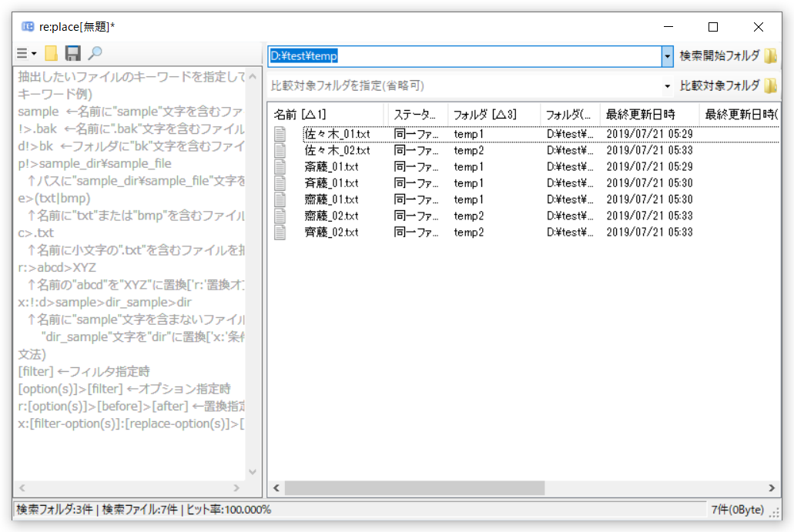Image resolution: width=794 pixels, height=532 pixels.
Task: Click the file icon for 佐々木_01.txt
Action: (280, 134)
